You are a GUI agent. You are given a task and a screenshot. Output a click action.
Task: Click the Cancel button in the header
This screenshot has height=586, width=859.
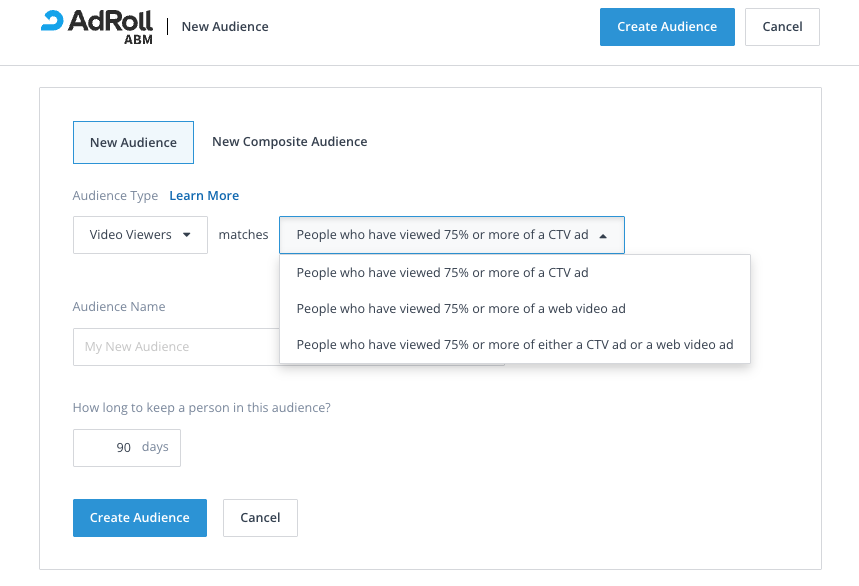[782, 27]
